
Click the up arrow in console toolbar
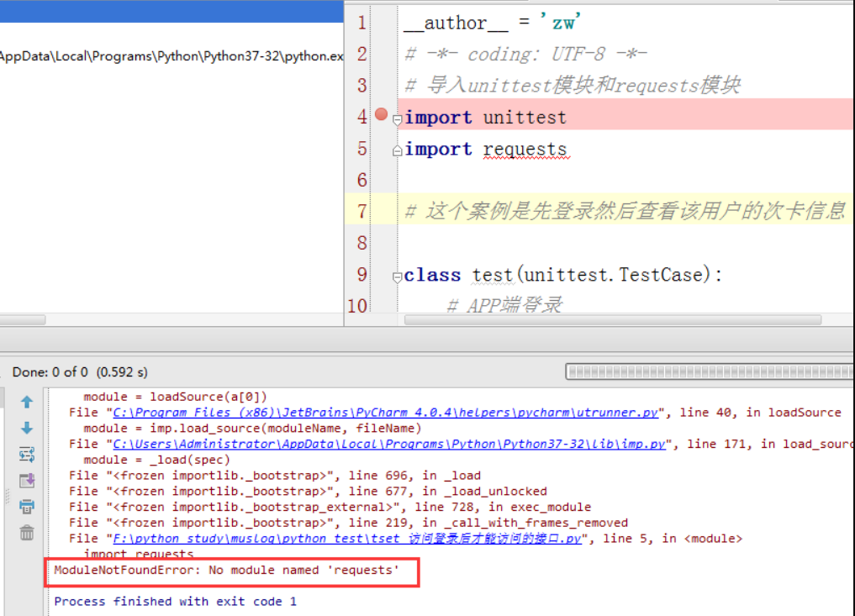point(27,403)
